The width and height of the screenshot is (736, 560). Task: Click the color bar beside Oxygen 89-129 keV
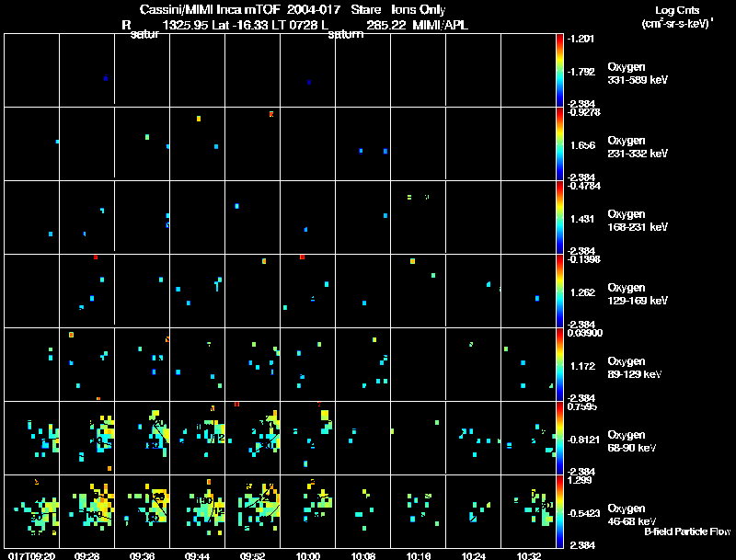click(559, 364)
